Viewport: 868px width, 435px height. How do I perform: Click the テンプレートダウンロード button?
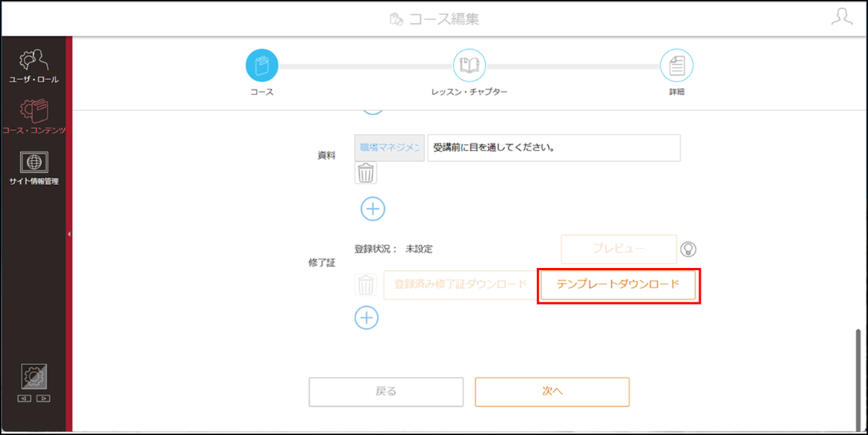tap(619, 284)
